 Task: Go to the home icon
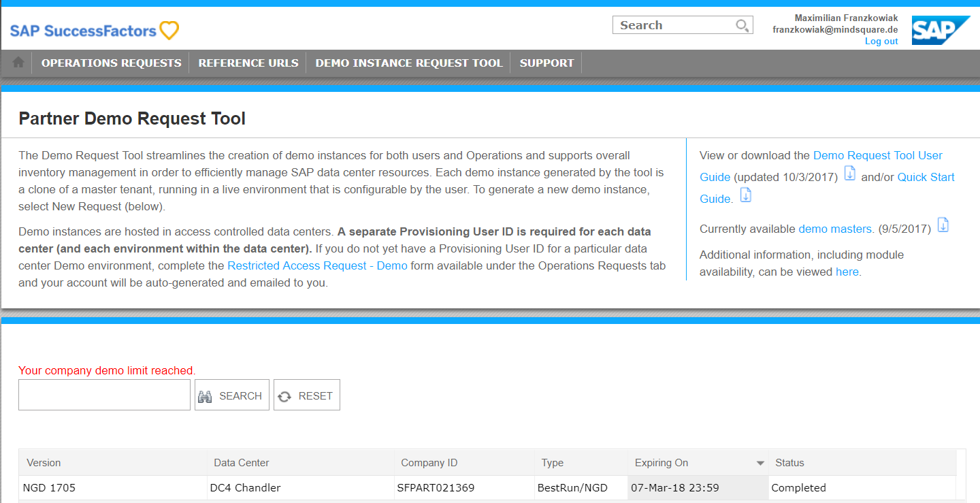click(18, 62)
